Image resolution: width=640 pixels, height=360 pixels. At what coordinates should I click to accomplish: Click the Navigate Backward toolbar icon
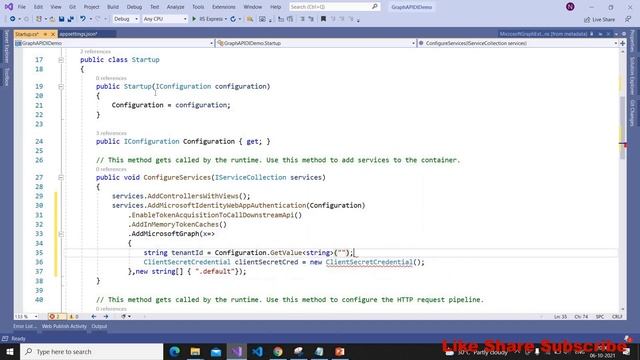13,19
